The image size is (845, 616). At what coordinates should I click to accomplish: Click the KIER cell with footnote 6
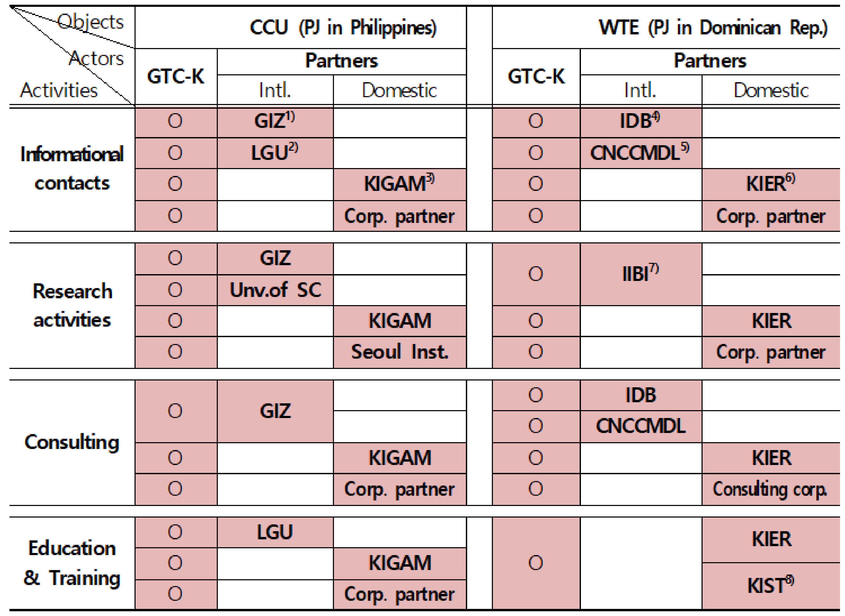click(x=771, y=184)
